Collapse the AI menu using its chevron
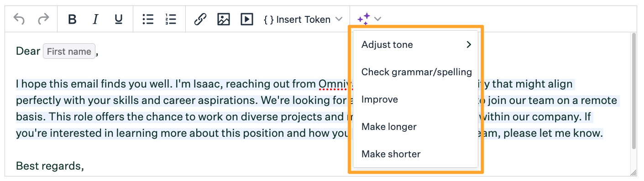This screenshot has height=181, width=644. point(378,19)
